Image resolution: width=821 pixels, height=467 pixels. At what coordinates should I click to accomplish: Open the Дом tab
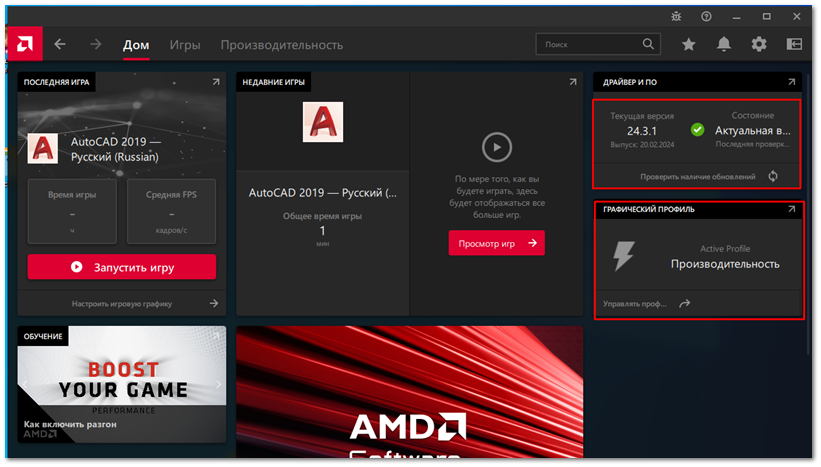pos(136,45)
